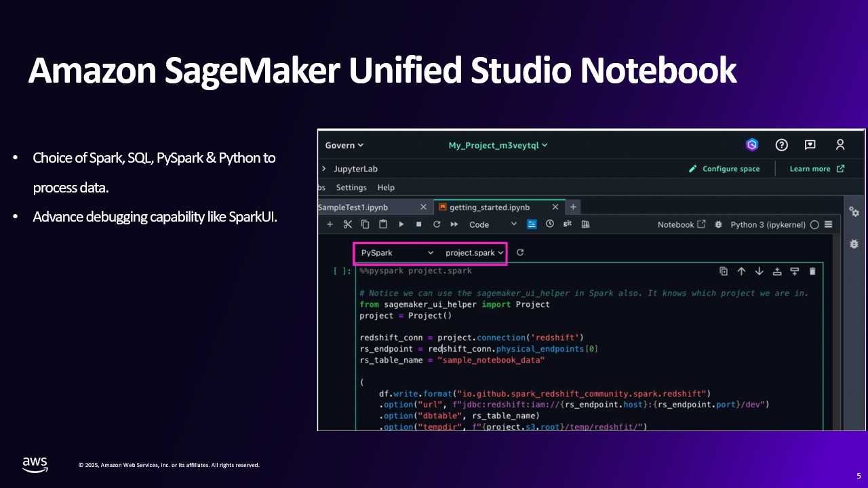Open the help question-mark icon
Viewport: 868px width, 488px height.
782,144
